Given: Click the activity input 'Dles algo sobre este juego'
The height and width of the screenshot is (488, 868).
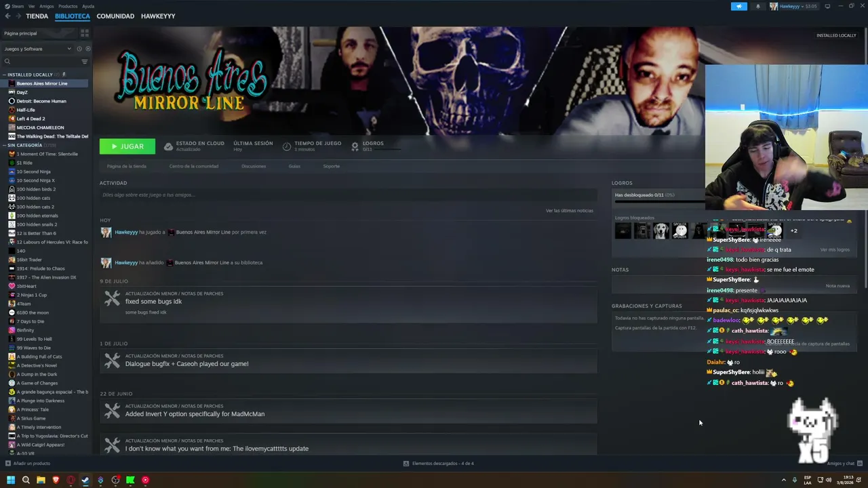Looking at the screenshot, I should [x=348, y=195].
